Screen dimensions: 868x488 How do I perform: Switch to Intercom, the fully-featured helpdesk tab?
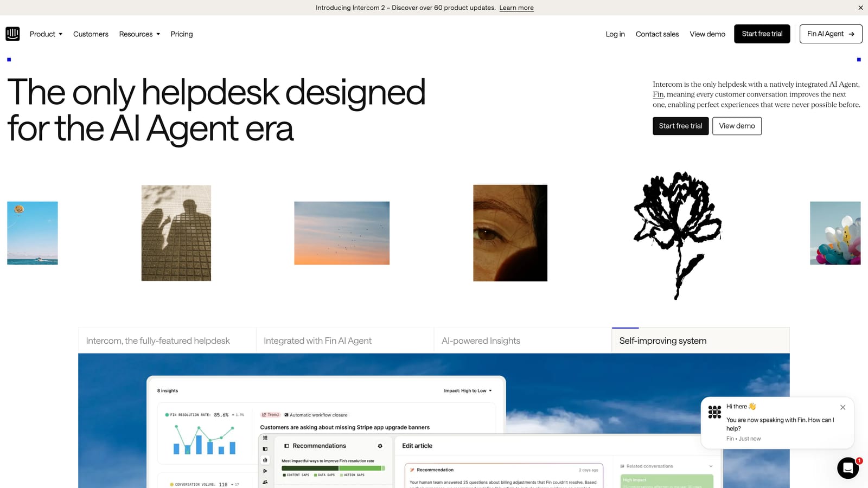[x=167, y=341]
